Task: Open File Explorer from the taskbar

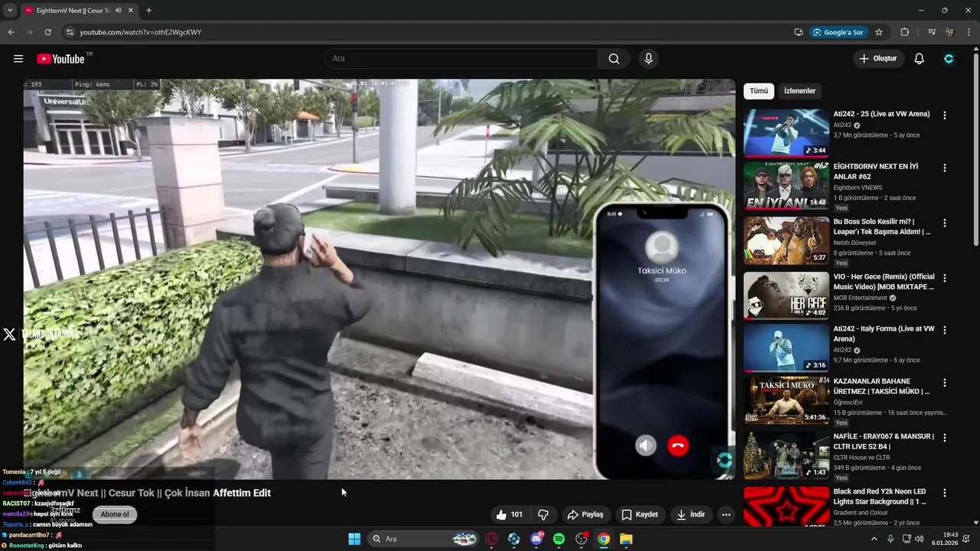Action: pyautogui.click(x=626, y=539)
